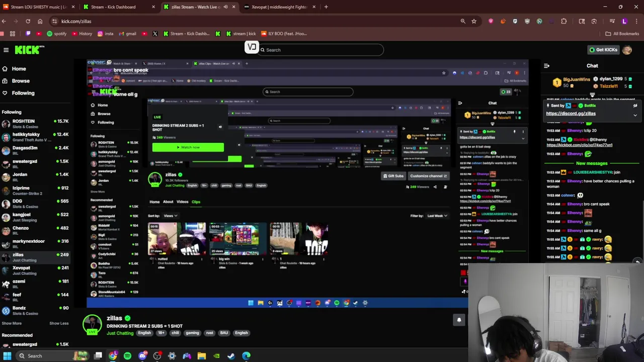Jump to latest chat messages
Screen dimensions: 644x362
pos(637,261)
